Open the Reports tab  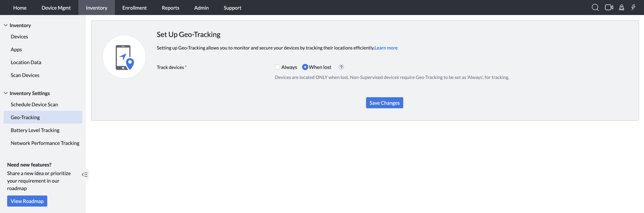coord(171,8)
